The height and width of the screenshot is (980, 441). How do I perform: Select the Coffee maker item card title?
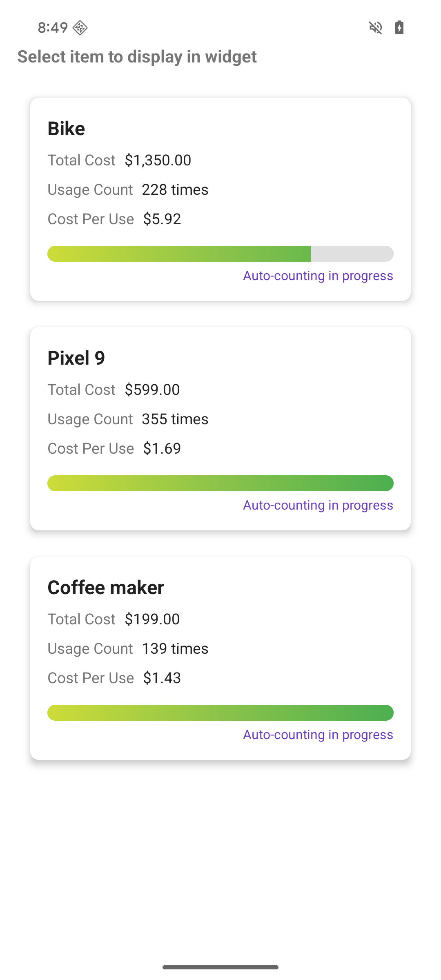[x=106, y=588]
